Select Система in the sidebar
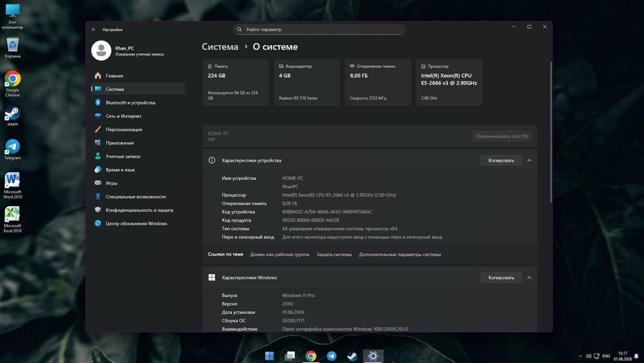This screenshot has width=644, height=363. [x=138, y=89]
